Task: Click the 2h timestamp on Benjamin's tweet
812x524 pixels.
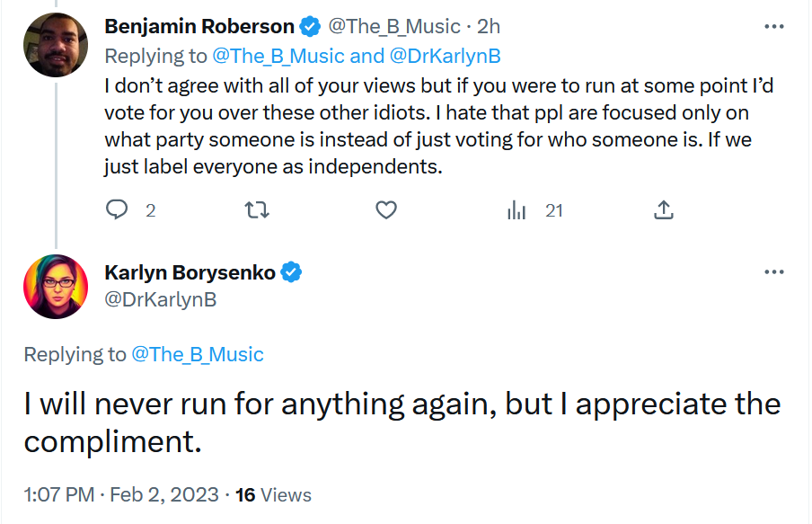Action: pyautogui.click(x=489, y=26)
